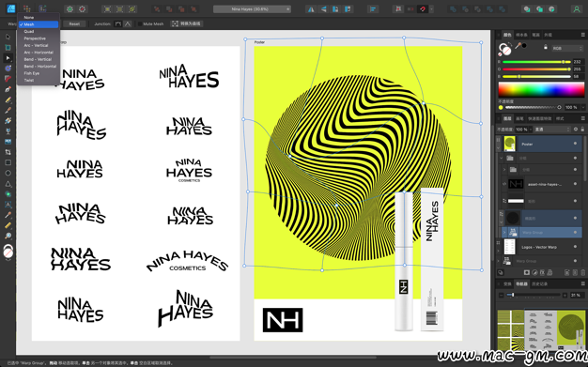Toggle visibility of the Poster layer
The height and width of the screenshot is (367, 588).
pyautogui.click(x=575, y=144)
